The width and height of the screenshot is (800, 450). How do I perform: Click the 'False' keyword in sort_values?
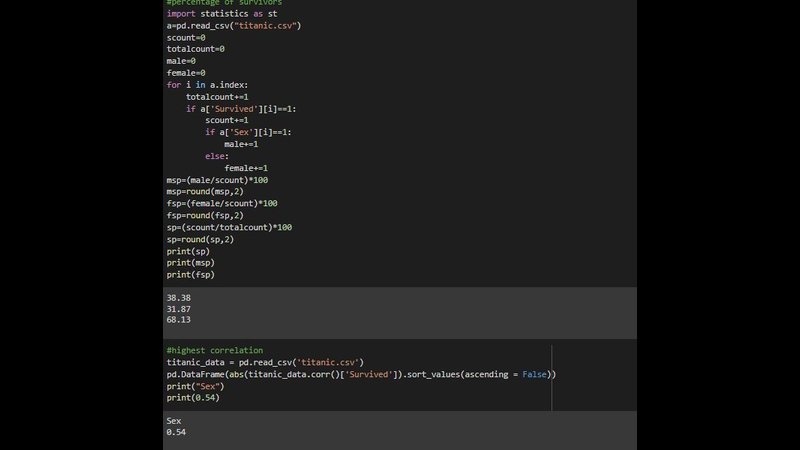pos(535,374)
